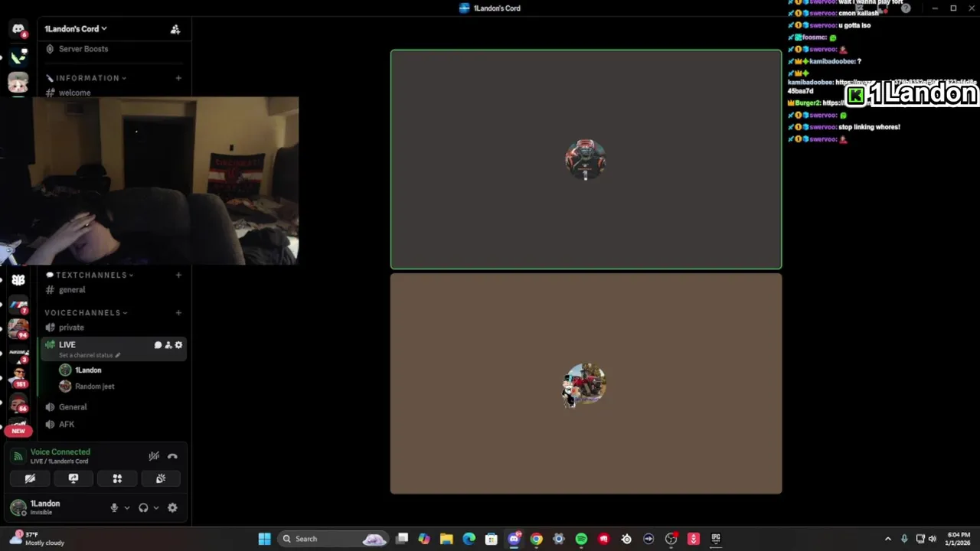
Task: Toggle noise suppression icon
Action: [x=154, y=456]
